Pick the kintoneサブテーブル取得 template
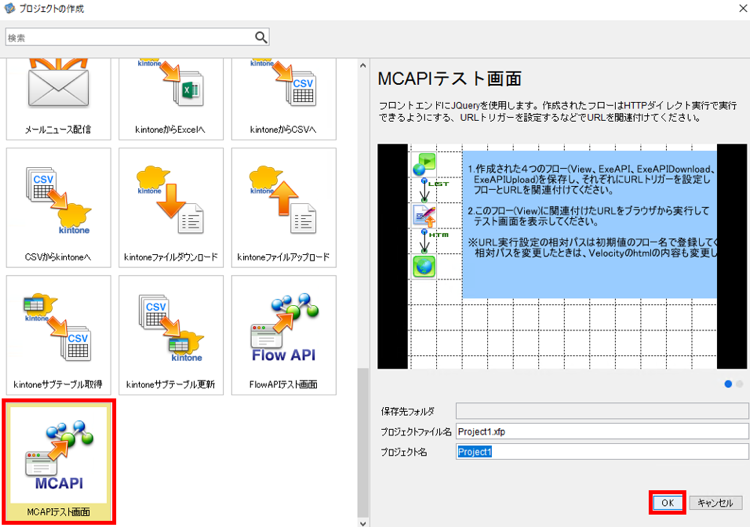The image size is (750, 527). click(x=58, y=335)
